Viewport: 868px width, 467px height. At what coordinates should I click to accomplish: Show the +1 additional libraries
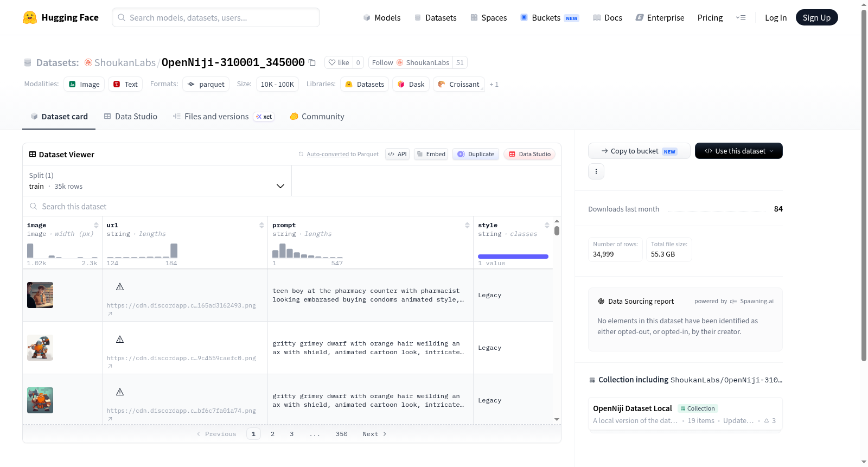point(494,84)
